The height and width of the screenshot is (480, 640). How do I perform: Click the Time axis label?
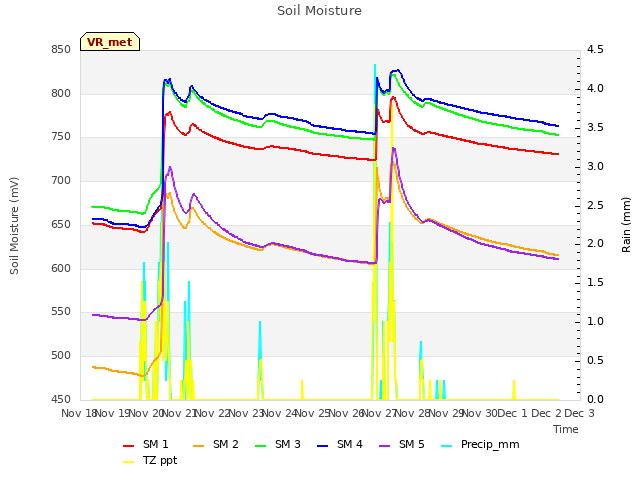click(x=566, y=429)
